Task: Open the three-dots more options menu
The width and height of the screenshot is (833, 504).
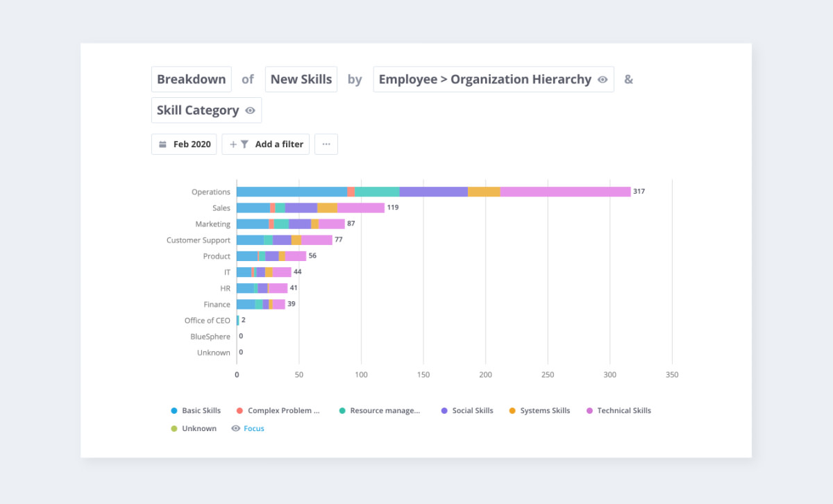Action: [326, 144]
